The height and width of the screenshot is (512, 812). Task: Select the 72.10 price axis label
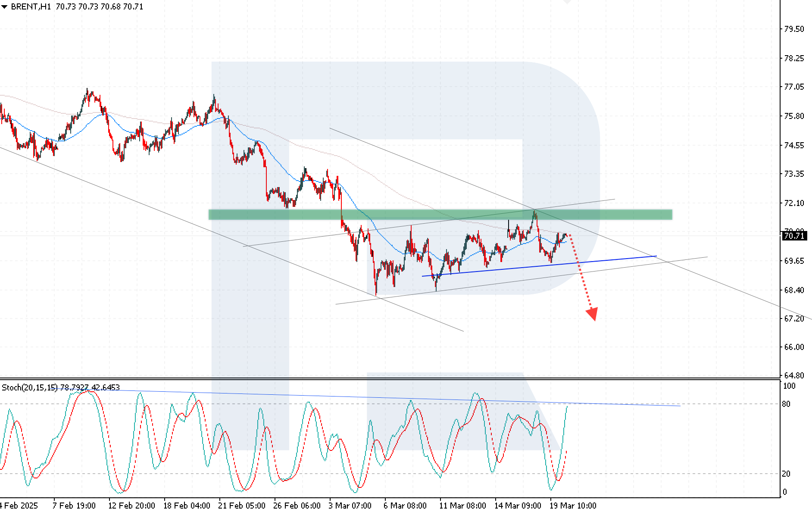794,203
